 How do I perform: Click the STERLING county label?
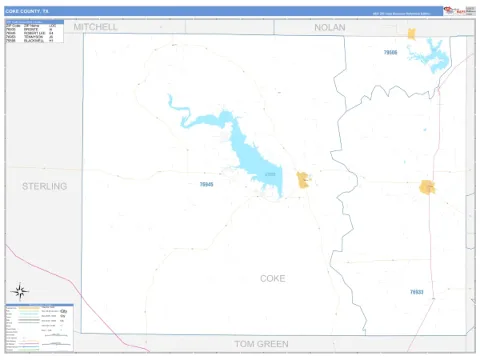pos(44,186)
